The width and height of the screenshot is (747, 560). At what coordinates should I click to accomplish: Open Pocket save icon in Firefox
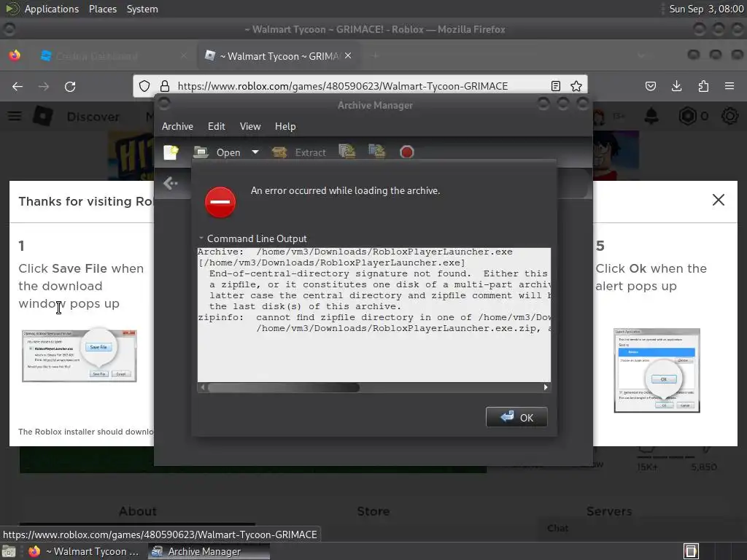click(650, 86)
